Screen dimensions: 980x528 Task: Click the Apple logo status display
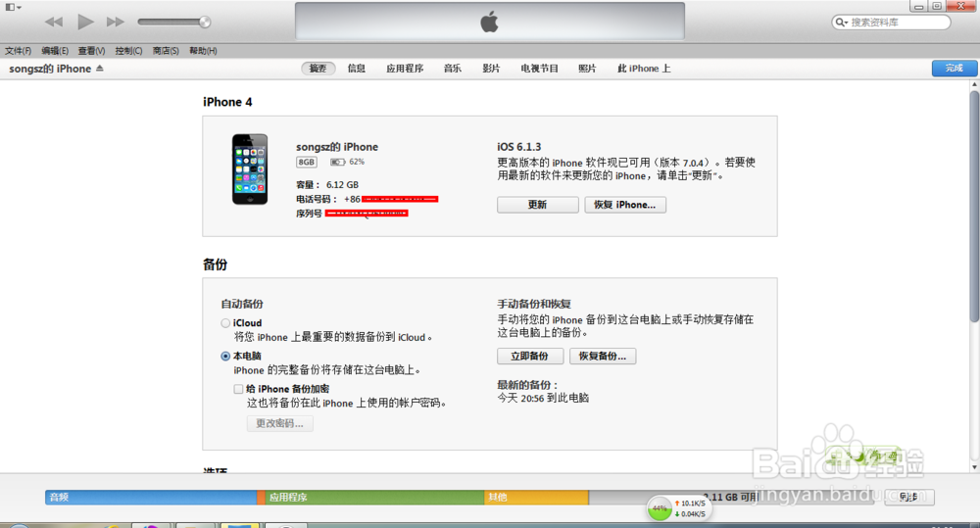489,22
